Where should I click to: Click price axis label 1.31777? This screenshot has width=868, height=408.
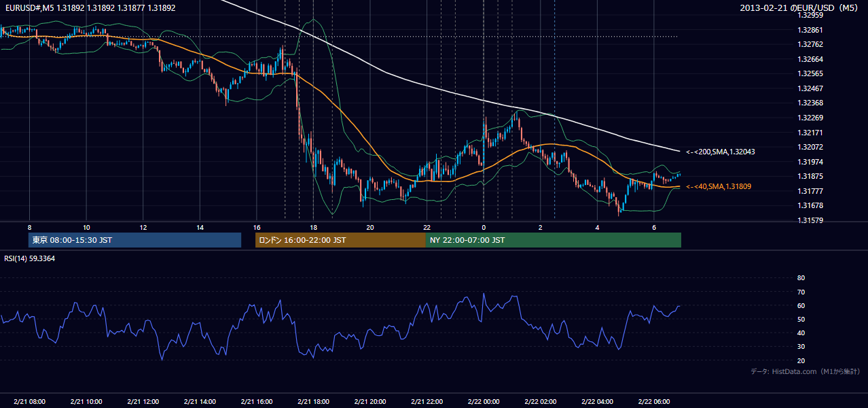point(810,191)
